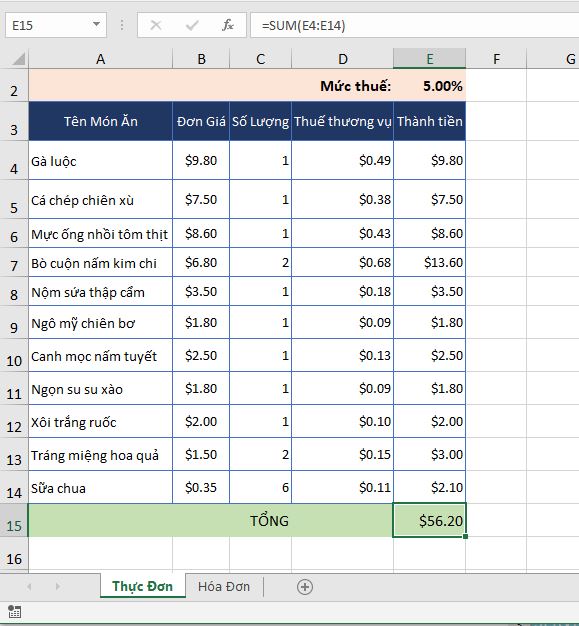Open the Name Box dropdown arrow
The width and height of the screenshot is (579, 626).
pos(96,25)
